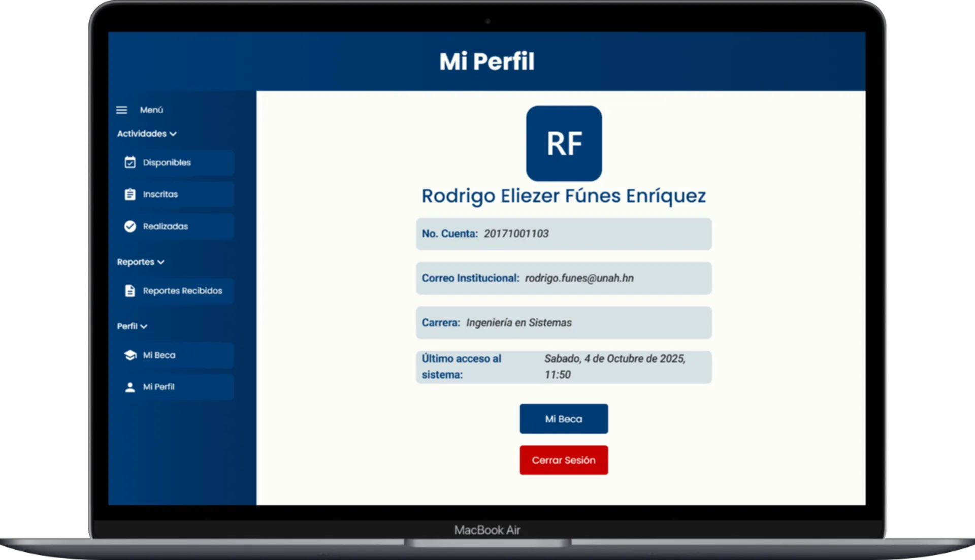Screen dimensions: 975x560
Task: Collapse the Reportes section chevron
Action: (161, 262)
